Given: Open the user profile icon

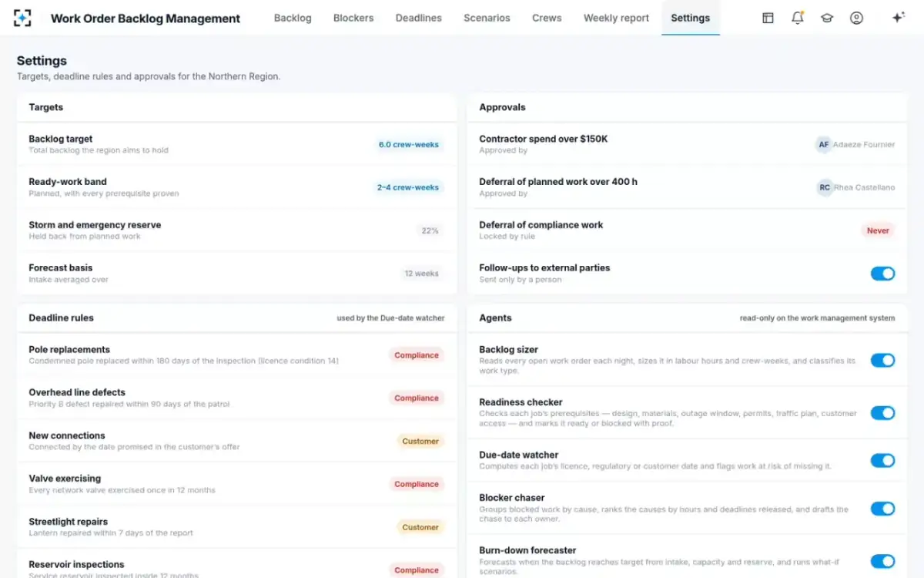Looking at the screenshot, I should point(856,18).
